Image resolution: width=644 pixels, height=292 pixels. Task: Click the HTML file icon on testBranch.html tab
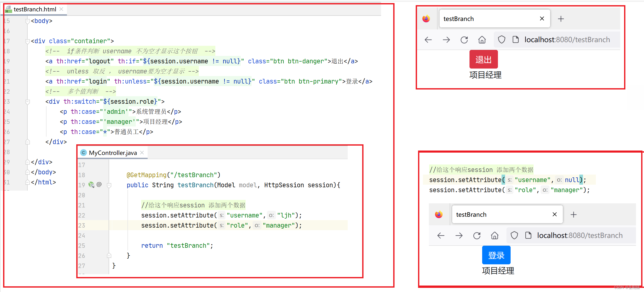coord(9,10)
